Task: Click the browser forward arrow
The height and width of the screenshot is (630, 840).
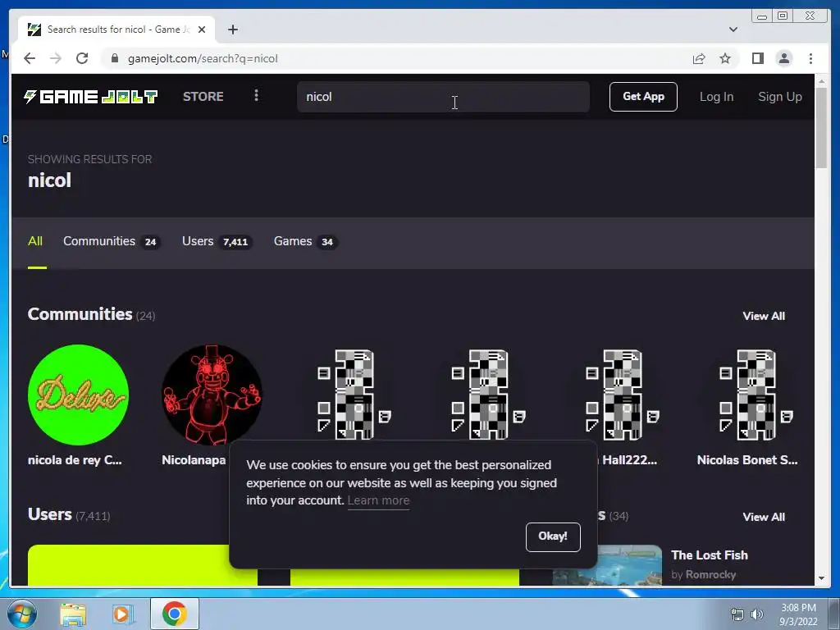Action: point(56,58)
